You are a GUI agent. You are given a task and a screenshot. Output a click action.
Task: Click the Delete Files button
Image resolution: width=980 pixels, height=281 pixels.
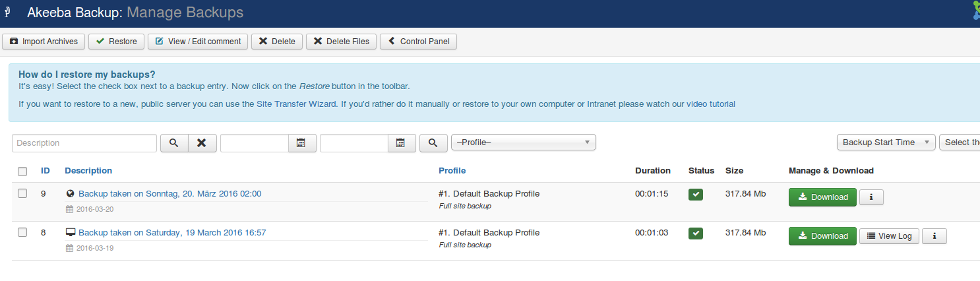tap(342, 41)
